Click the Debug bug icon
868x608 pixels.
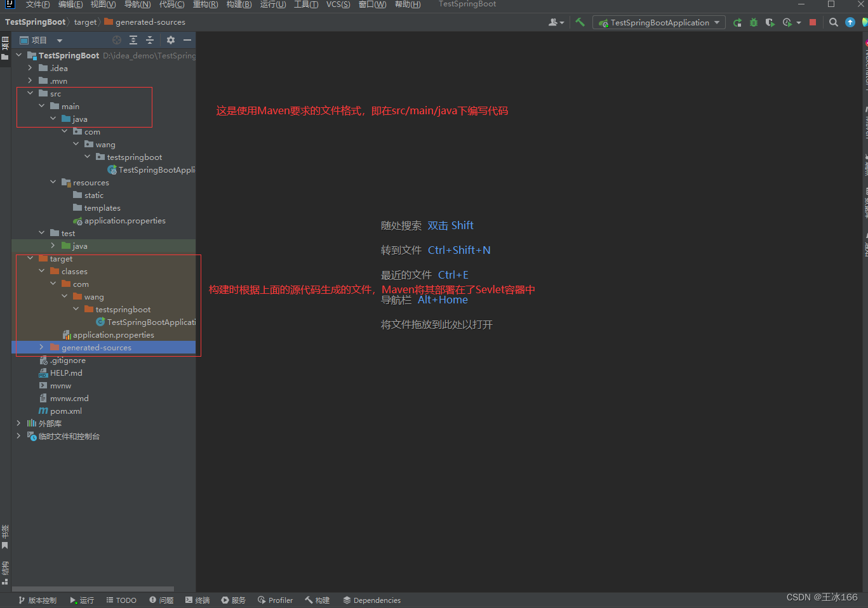pyautogui.click(x=754, y=22)
